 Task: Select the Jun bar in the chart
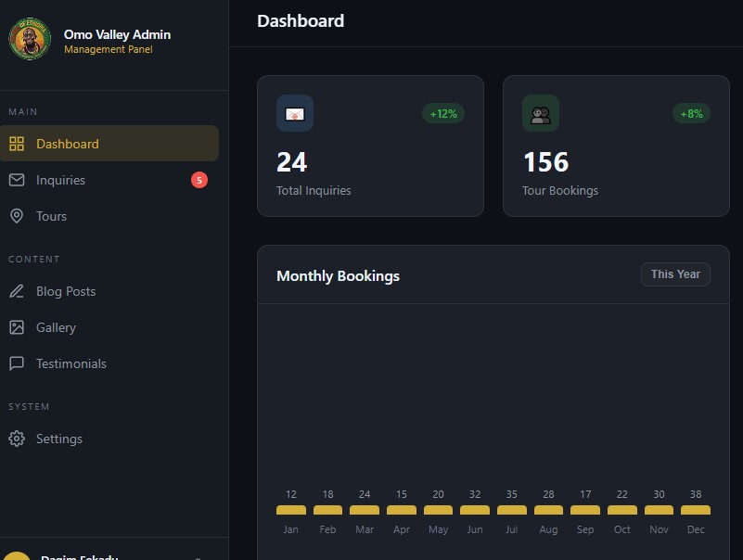tap(475, 510)
